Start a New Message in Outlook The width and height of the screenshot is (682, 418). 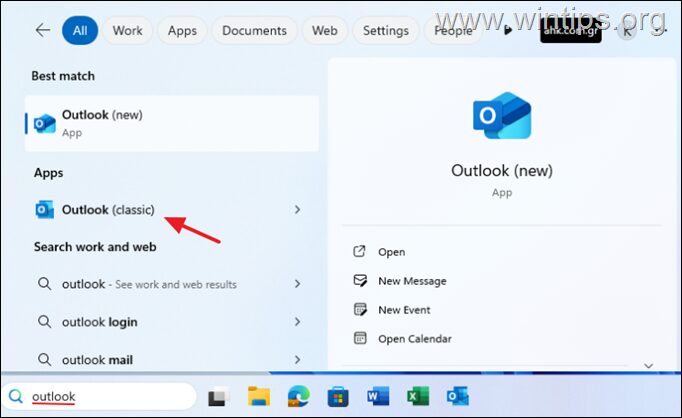coord(412,281)
